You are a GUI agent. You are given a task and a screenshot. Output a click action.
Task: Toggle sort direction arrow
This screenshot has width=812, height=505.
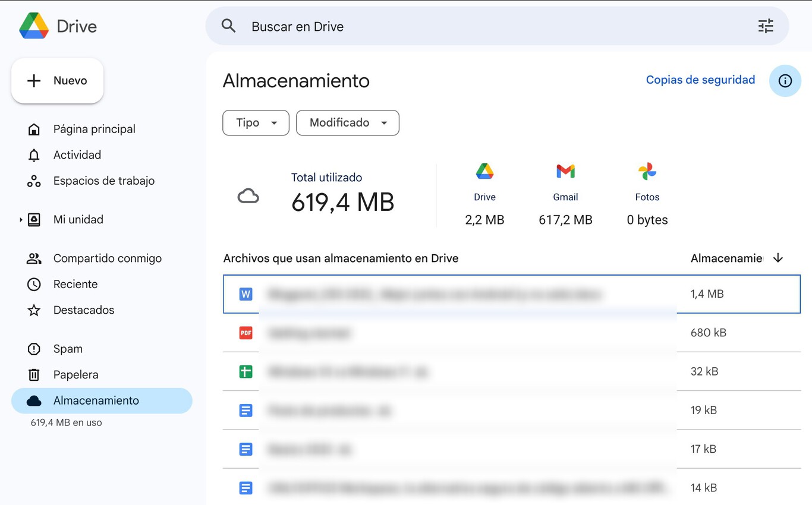(x=778, y=258)
